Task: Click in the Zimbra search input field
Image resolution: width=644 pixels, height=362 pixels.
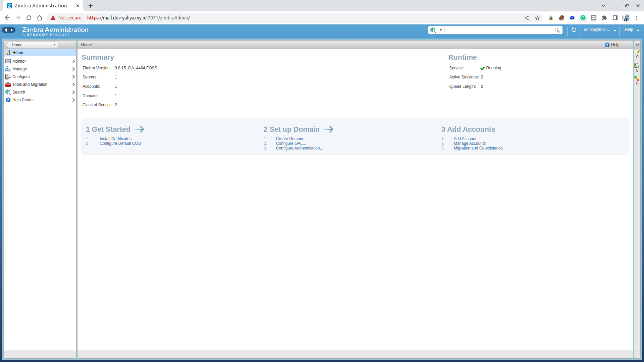Action: 499,30
